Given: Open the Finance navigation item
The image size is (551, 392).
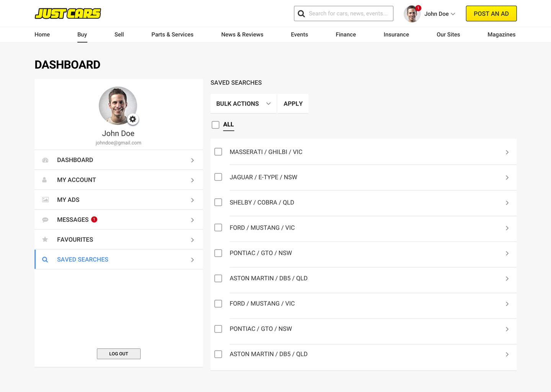Looking at the screenshot, I should (x=346, y=34).
